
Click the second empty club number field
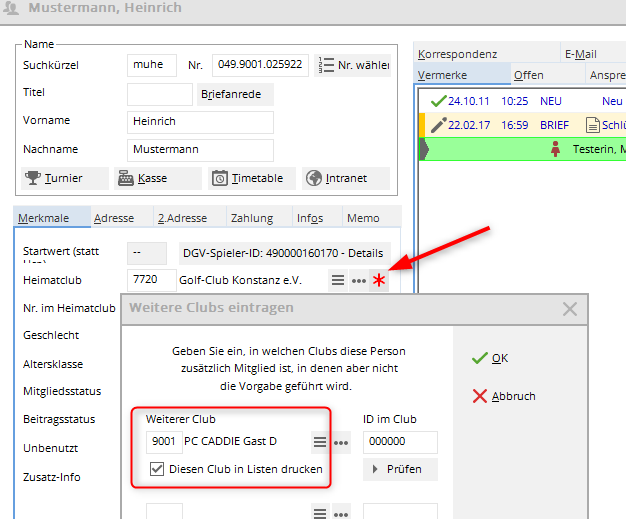click(x=164, y=511)
